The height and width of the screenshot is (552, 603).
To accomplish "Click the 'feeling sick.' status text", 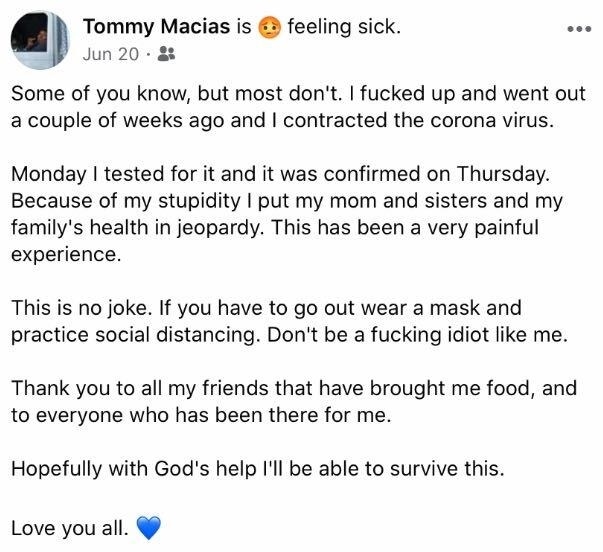I will click(344, 27).
